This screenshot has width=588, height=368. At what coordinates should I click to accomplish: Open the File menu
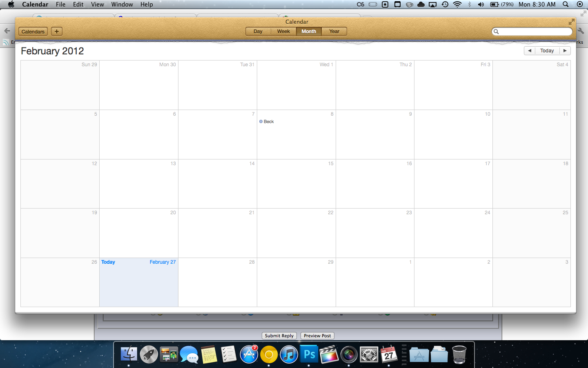click(x=60, y=4)
